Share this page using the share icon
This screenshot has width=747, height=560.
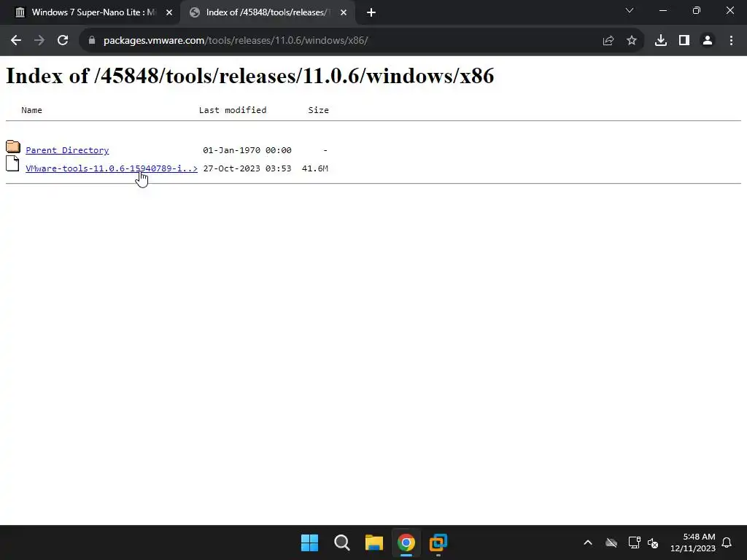608,41
